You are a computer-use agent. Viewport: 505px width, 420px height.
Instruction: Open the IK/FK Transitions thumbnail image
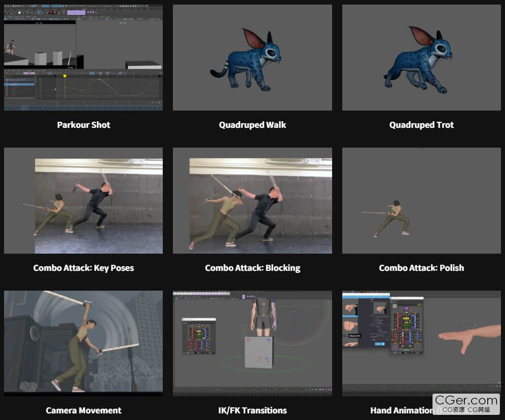(252, 343)
